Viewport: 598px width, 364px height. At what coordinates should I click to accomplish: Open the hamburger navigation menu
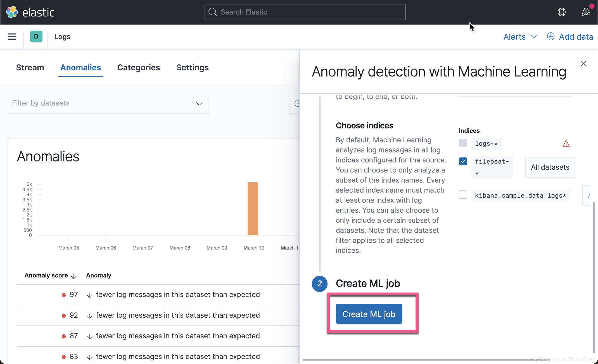[x=12, y=37]
